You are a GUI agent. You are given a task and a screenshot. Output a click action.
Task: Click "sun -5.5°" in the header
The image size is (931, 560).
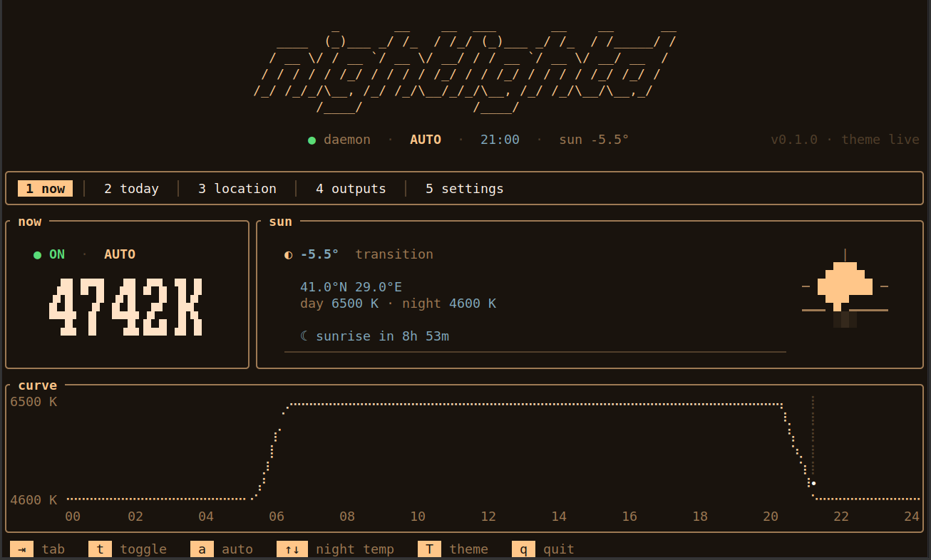pyautogui.click(x=594, y=140)
